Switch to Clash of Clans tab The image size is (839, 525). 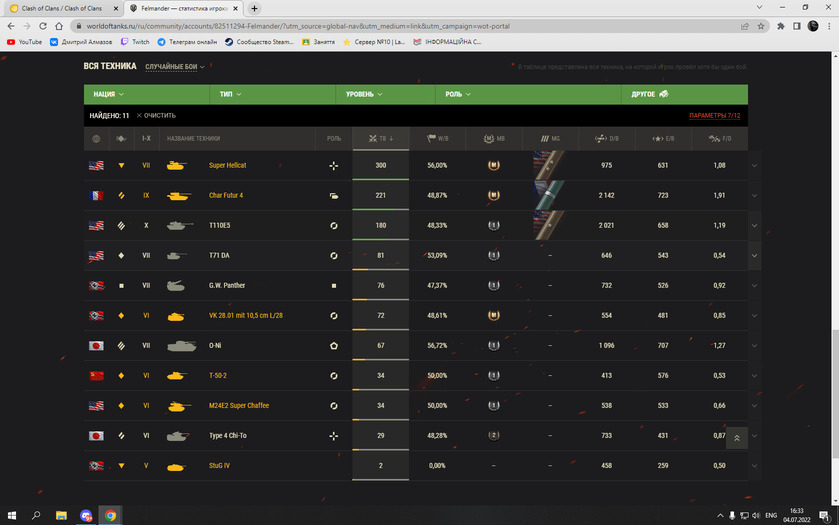pyautogui.click(x=62, y=9)
